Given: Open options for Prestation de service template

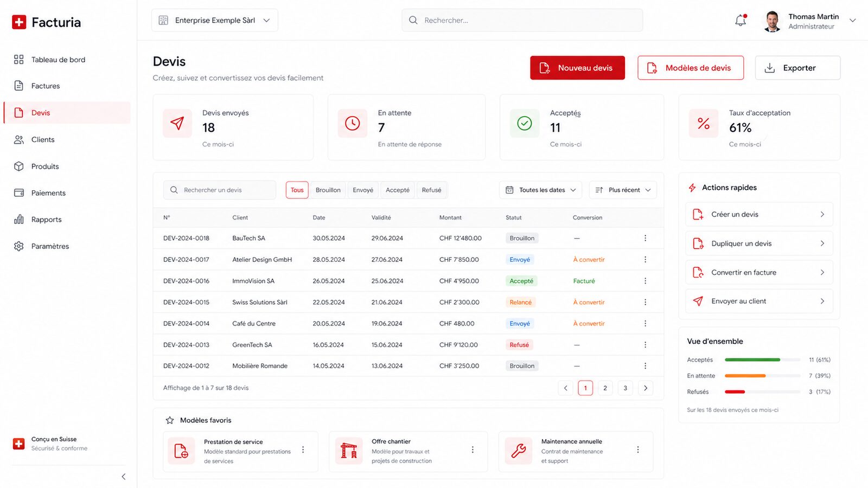Looking at the screenshot, I should 303,450.
